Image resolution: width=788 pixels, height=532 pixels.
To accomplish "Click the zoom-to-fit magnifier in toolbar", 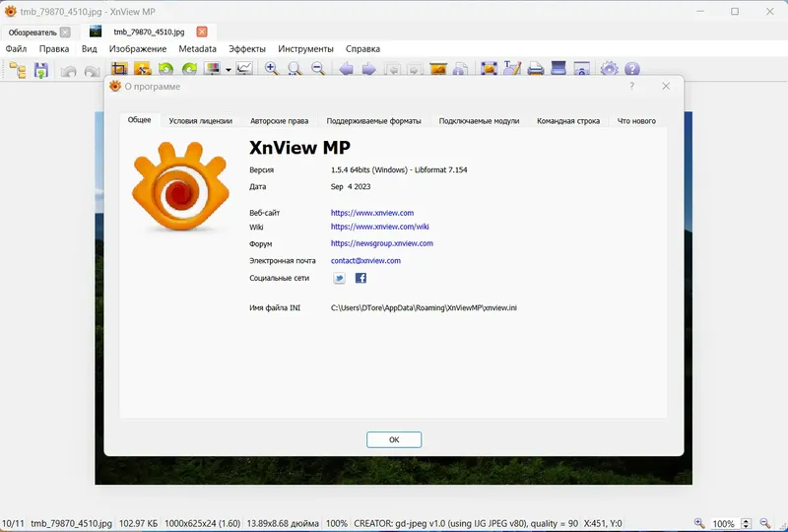I will tap(295, 69).
